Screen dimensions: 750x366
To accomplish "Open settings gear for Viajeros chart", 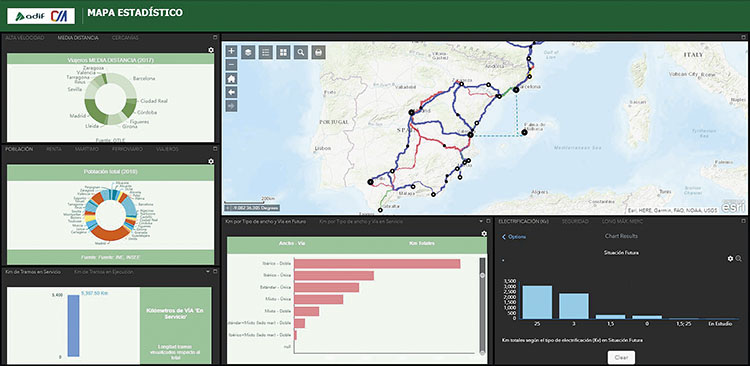I will 211,50.
